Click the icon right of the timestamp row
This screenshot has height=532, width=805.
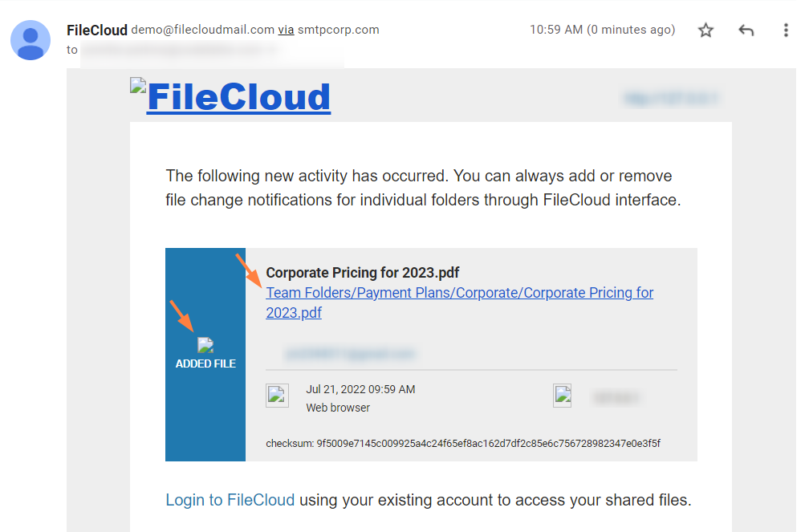563,396
